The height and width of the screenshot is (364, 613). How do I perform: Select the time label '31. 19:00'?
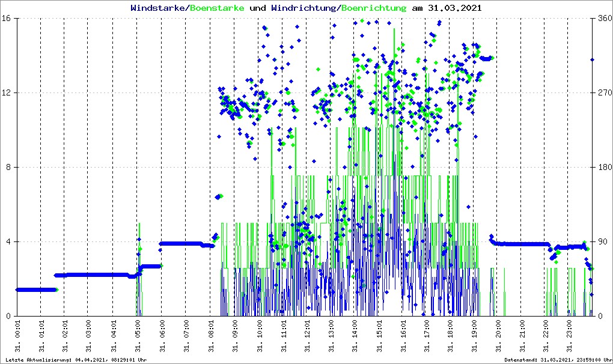pos(474,336)
